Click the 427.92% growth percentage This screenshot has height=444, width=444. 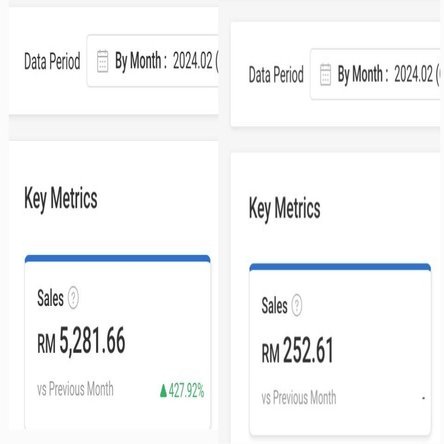pyautogui.click(x=186, y=391)
